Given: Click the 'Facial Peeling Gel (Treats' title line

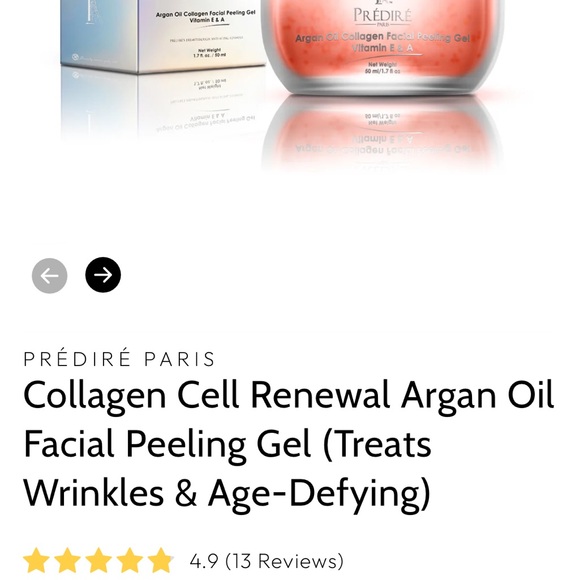Looking at the screenshot, I should tap(227, 444).
